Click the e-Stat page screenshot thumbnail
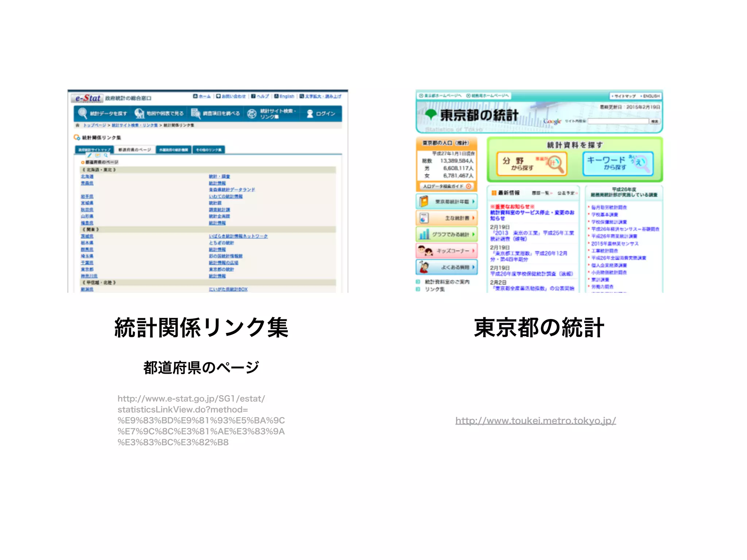Viewport: 747px width, 560px height. click(x=208, y=191)
